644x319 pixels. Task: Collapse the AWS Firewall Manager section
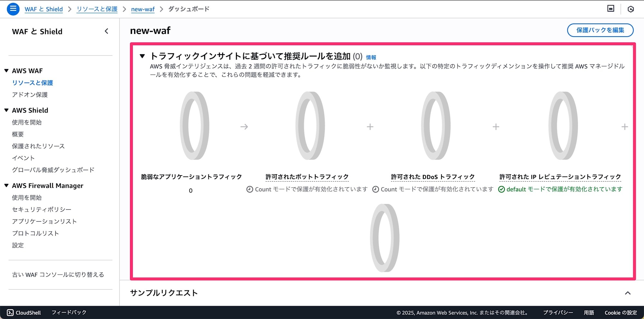[x=6, y=186]
